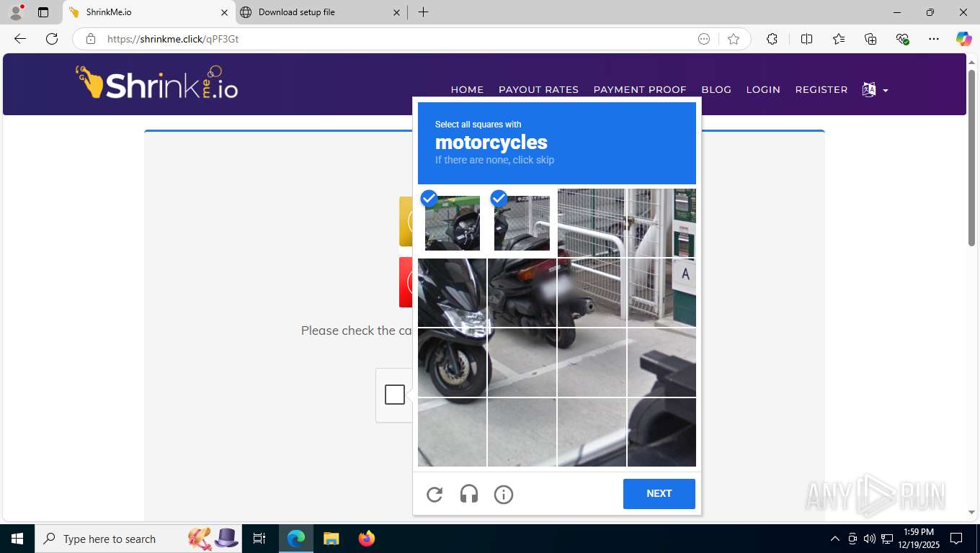The height and width of the screenshot is (553, 980).
Task: Open the volume control in system tray
Action: 870,539
